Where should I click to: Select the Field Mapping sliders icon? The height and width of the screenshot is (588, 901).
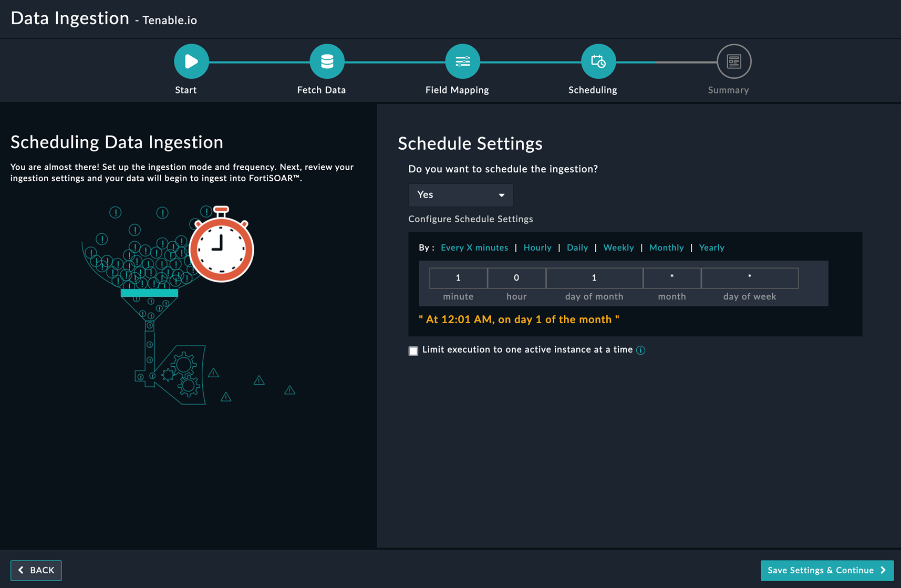pyautogui.click(x=462, y=61)
